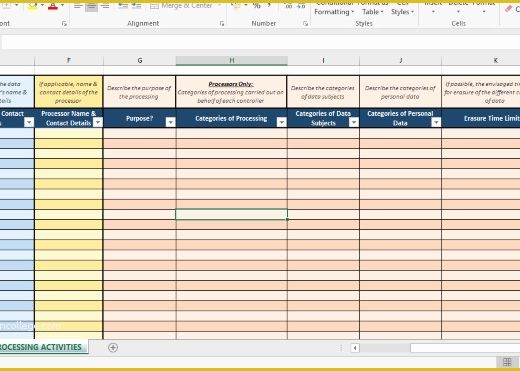Select 'Describe the purpose of the processing' cell
The height and width of the screenshot is (371, 520).
tap(139, 92)
